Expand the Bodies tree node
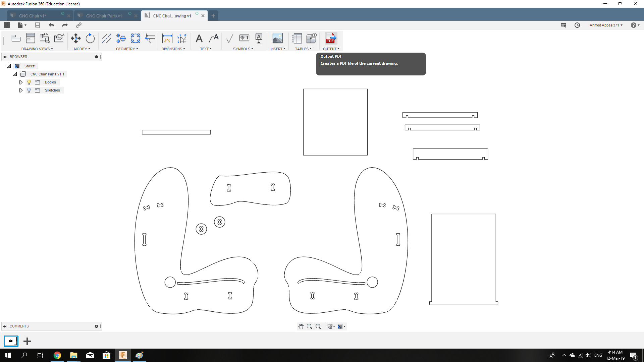The height and width of the screenshot is (362, 644). (x=21, y=82)
